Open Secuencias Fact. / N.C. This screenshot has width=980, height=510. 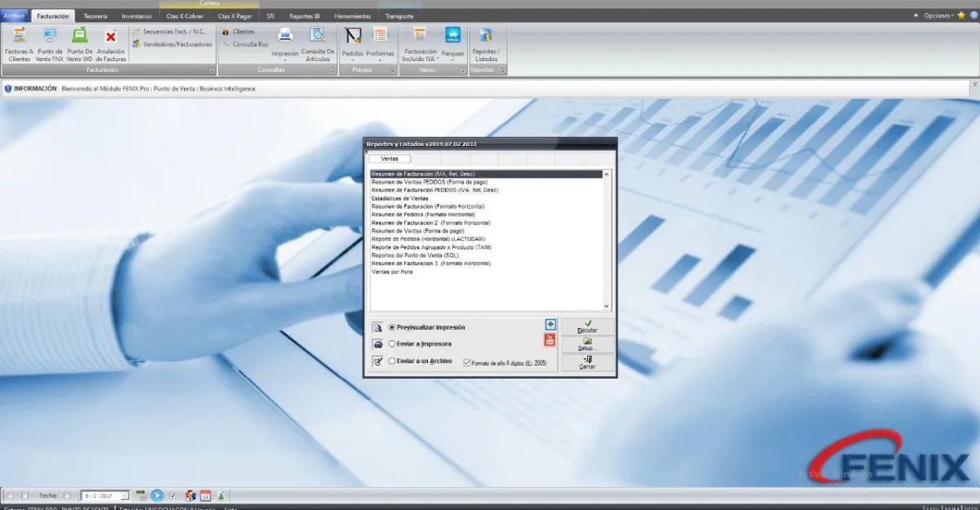(168, 31)
